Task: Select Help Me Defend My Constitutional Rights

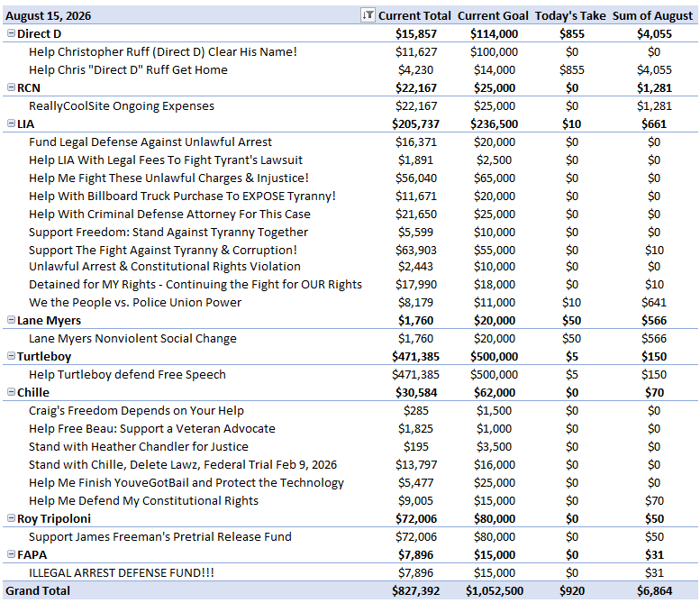Action: (144, 501)
